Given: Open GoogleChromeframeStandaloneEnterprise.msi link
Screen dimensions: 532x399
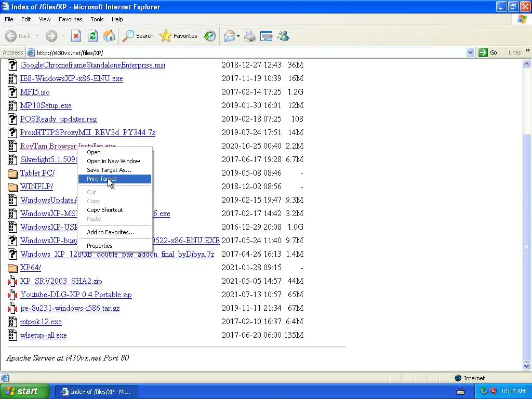Looking at the screenshot, I should [x=92, y=65].
